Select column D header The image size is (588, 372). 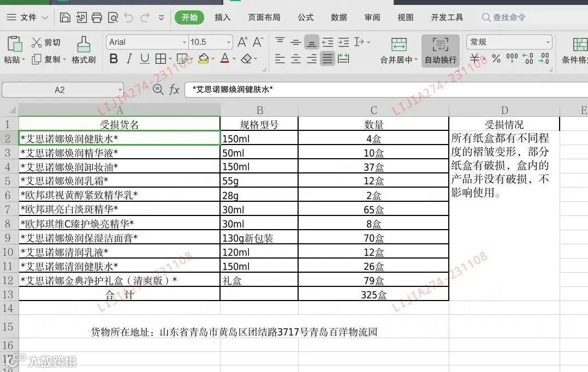point(504,111)
